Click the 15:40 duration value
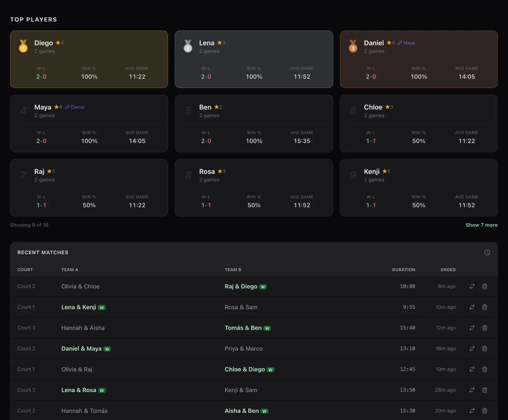508x420 pixels. [407, 328]
